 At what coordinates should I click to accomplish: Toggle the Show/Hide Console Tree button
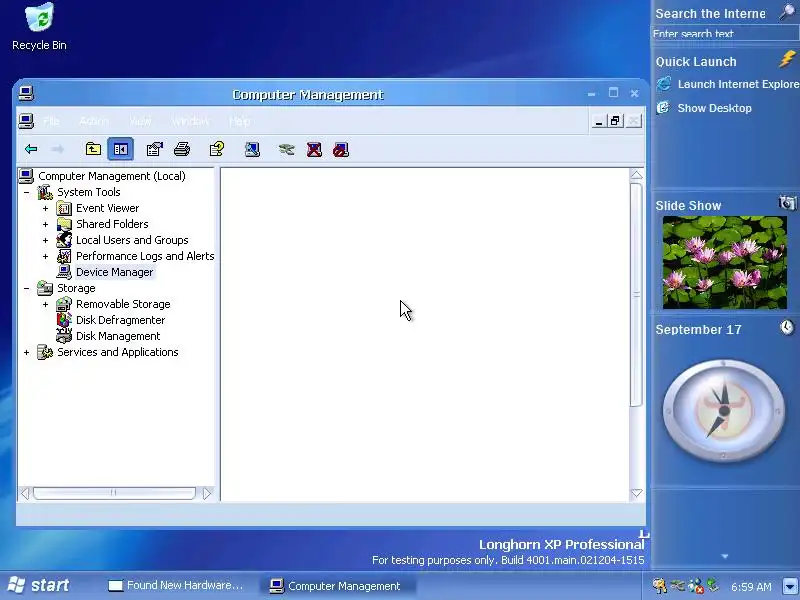coord(120,149)
